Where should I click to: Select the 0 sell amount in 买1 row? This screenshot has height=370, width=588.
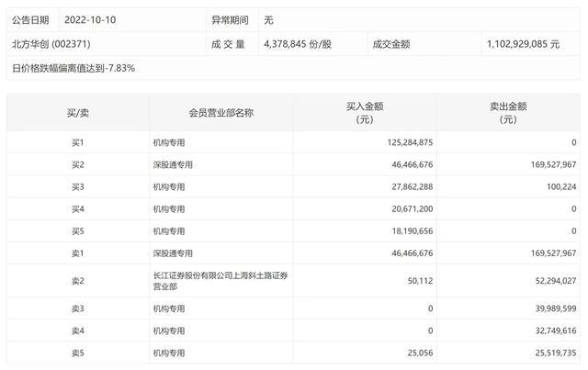click(x=573, y=142)
